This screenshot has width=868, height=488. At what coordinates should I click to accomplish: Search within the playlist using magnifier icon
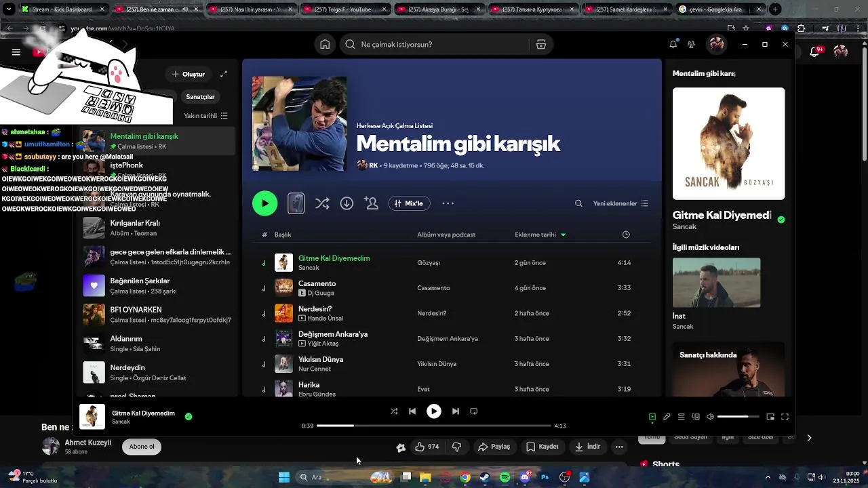point(578,203)
